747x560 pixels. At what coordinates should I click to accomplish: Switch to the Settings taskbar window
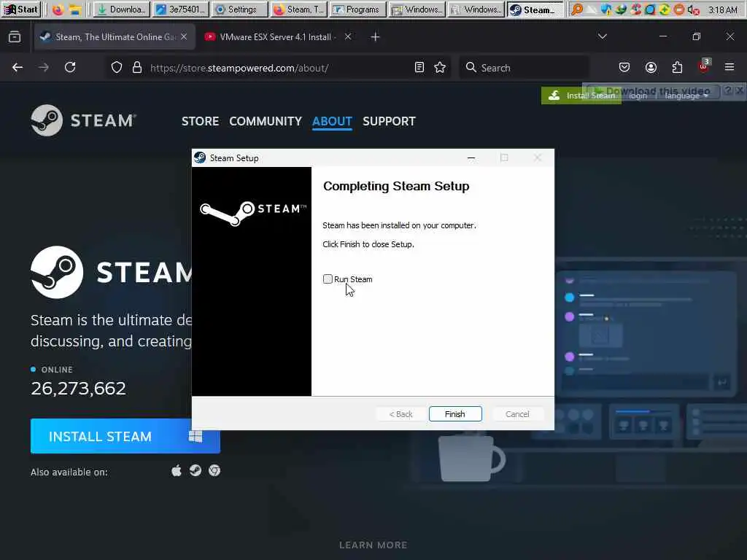point(239,9)
